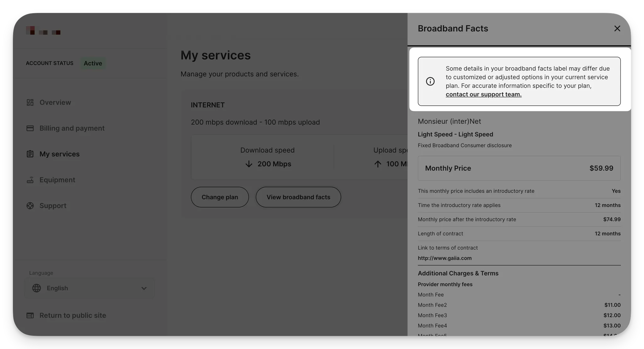Image resolution: width=644 pixels, height=349 pixels.
Task: Open Overview in sidebar
Action: [x=55, y=103]
